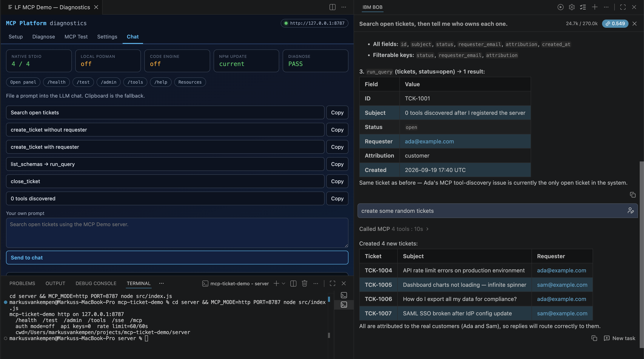Open the Diagnose tab

pos(43,37)
